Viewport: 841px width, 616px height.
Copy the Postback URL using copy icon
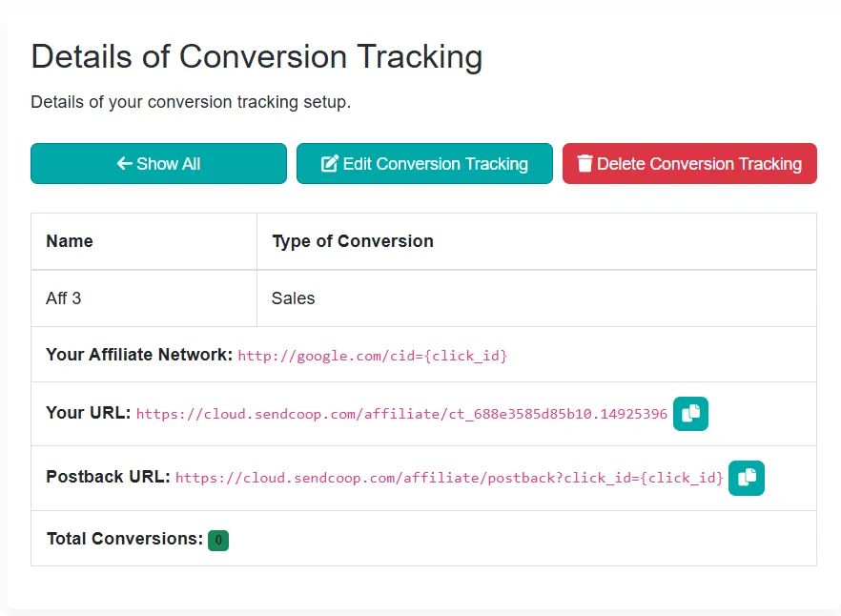[746, 478]
